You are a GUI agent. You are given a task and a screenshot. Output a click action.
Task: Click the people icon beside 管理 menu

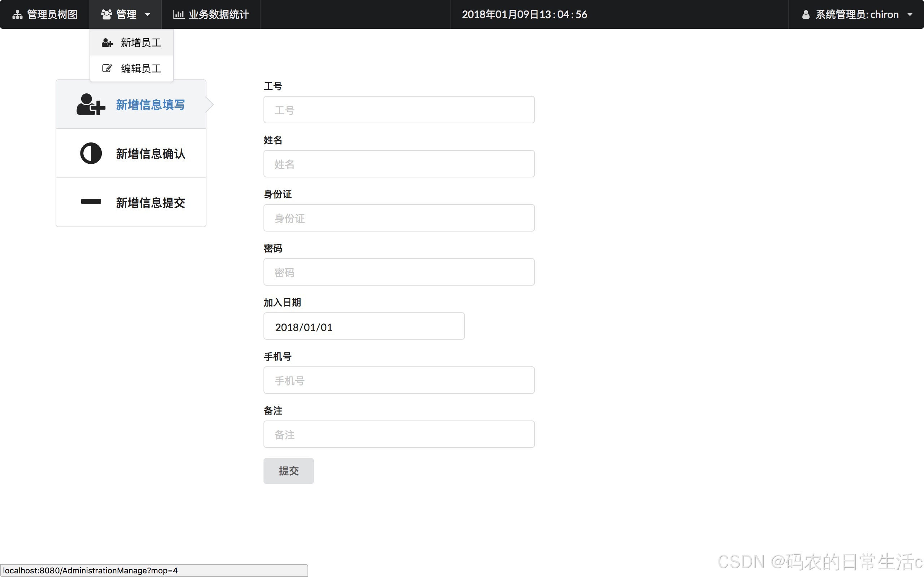pos(106,14)
